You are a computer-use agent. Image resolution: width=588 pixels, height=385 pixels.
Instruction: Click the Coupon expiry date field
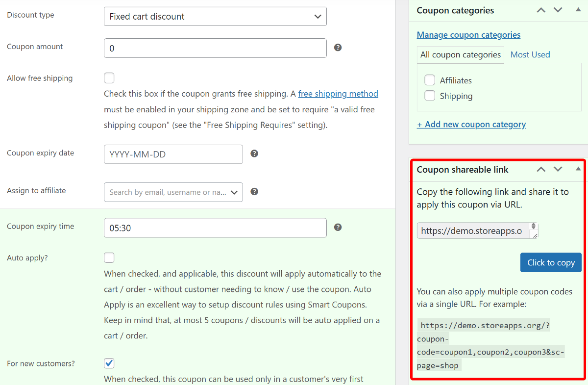[x=173, y=154]
